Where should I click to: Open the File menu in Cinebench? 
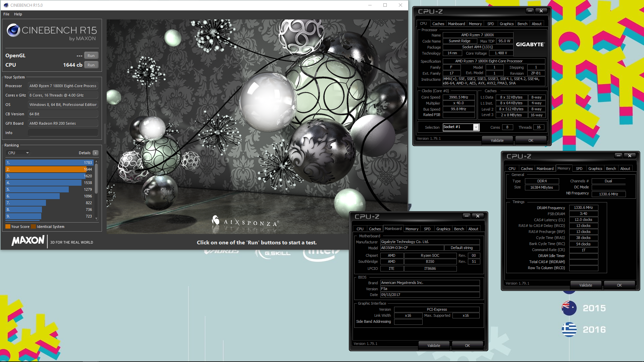point(6,14)
